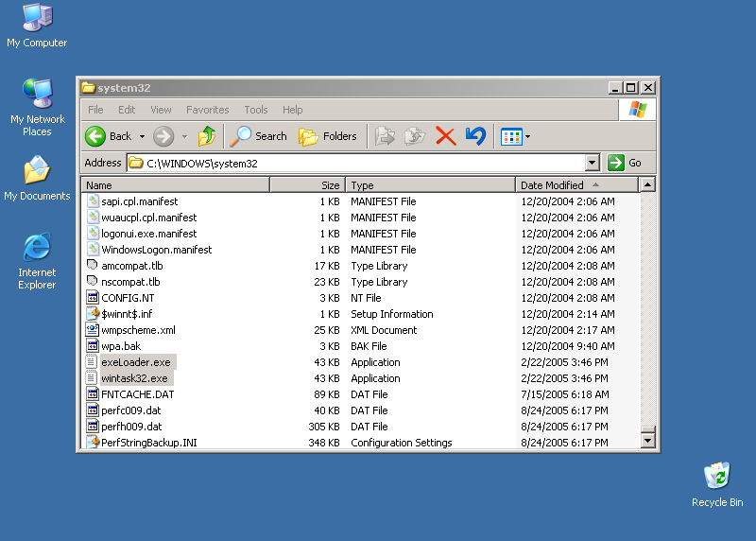Open the Search pane
The image size is (756, 541).
click(x=260, y=136)
